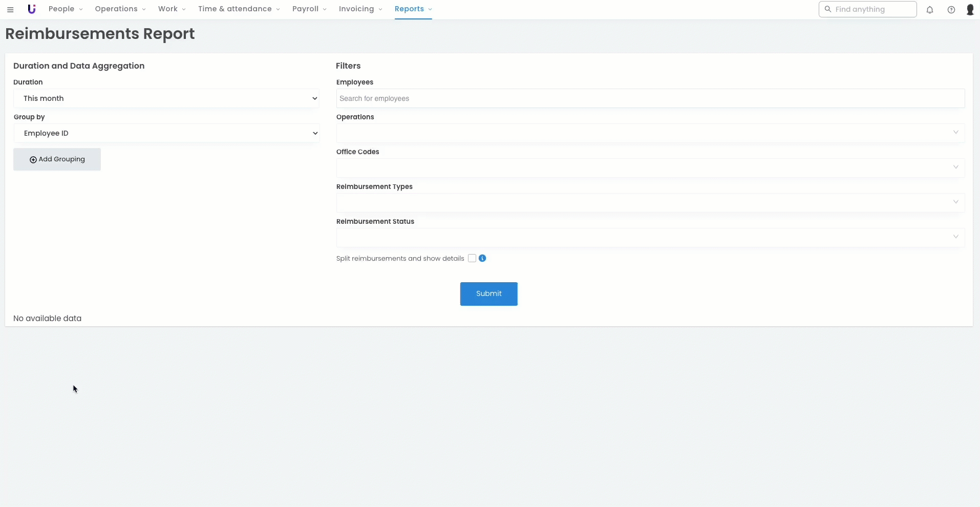
Task: Click the Add Grouping button
Action: [x=57, y=159]
